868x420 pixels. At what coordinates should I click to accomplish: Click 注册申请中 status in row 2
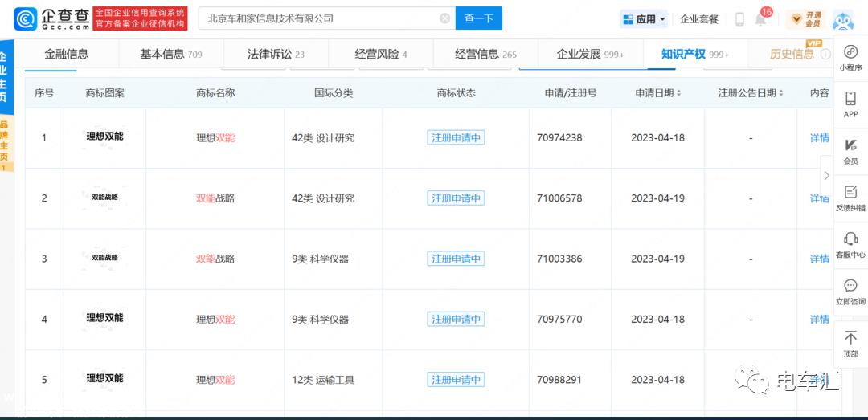(456, 198)
